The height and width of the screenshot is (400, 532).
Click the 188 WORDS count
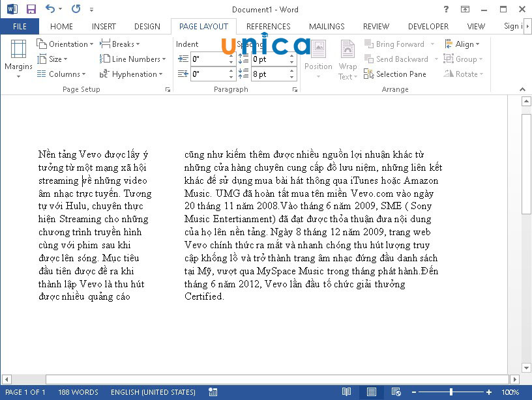[x=78, y=392]
